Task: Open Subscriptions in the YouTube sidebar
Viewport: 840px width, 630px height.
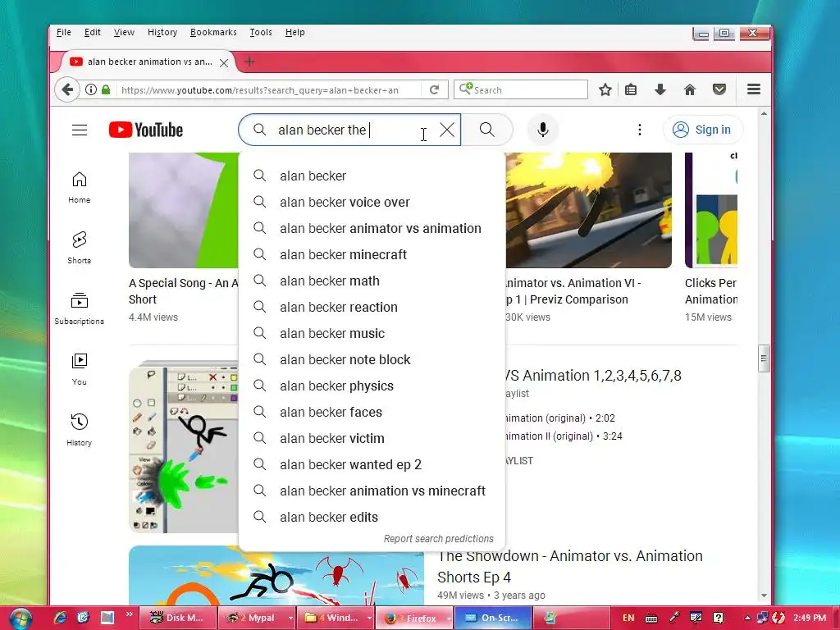Action: coord(80,309)
